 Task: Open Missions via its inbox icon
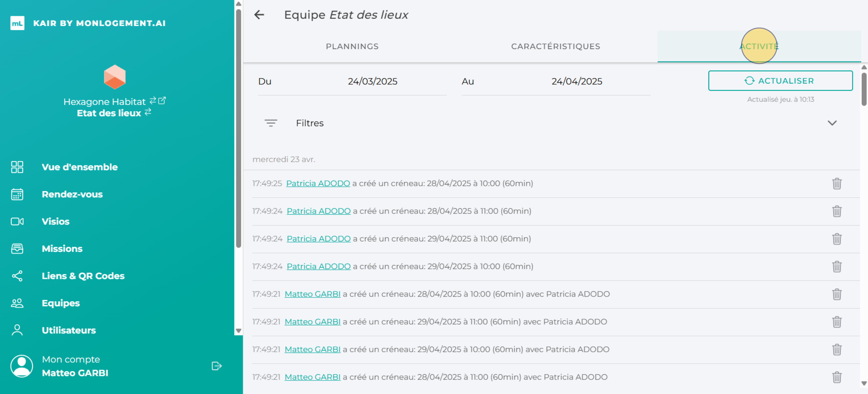17,249
